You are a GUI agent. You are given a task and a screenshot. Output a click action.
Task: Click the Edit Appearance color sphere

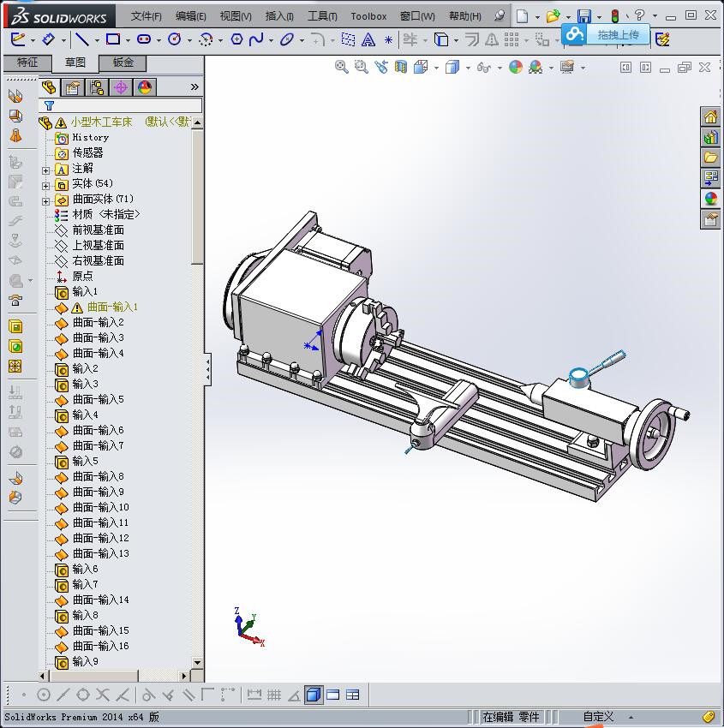click(x=516, y=67)
